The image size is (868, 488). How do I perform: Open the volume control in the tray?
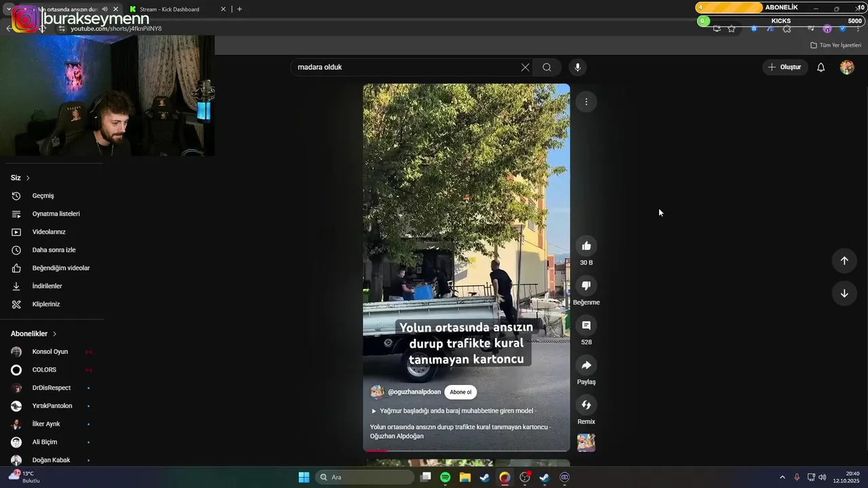(x=822, y=477)
